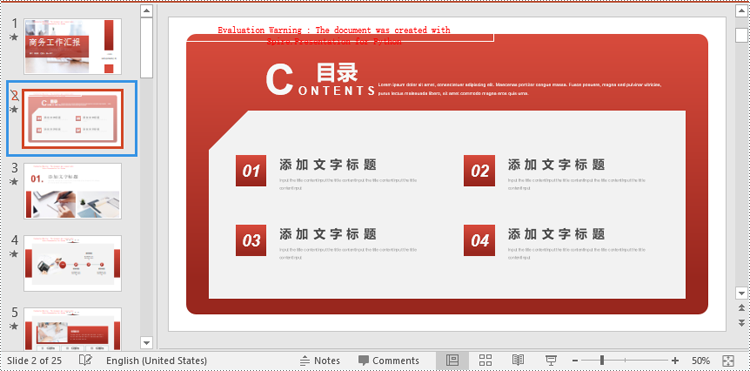750x371 pixels.
Task: Select the 01 number box on slide
Action: click(x=251, y=171)
